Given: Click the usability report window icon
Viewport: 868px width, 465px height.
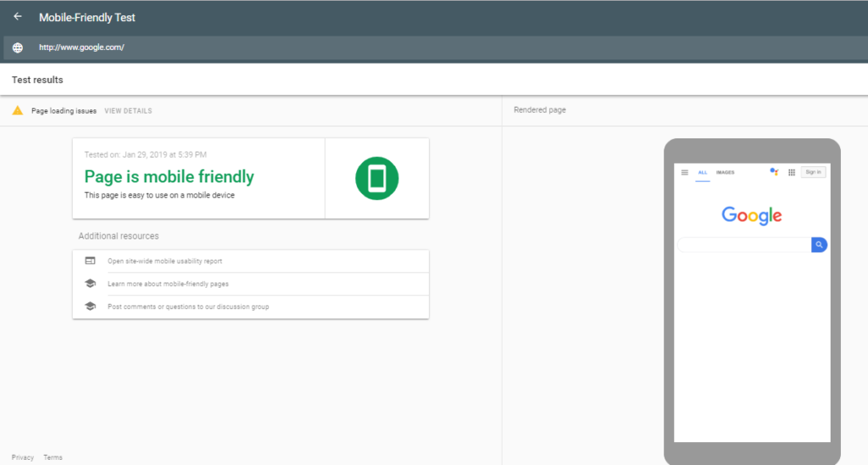Looking at the screenshot, I should coord(90,261).
